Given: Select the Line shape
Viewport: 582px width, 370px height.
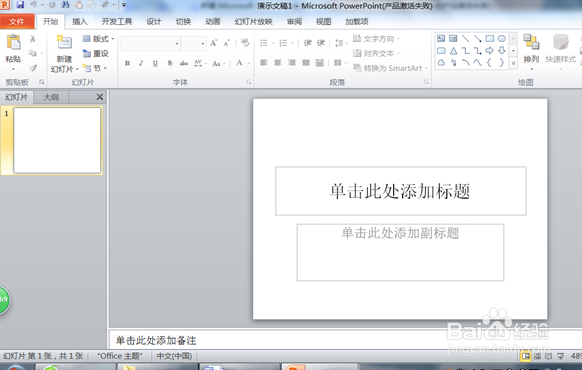Looking at the screenshot, I should point(465,38).
